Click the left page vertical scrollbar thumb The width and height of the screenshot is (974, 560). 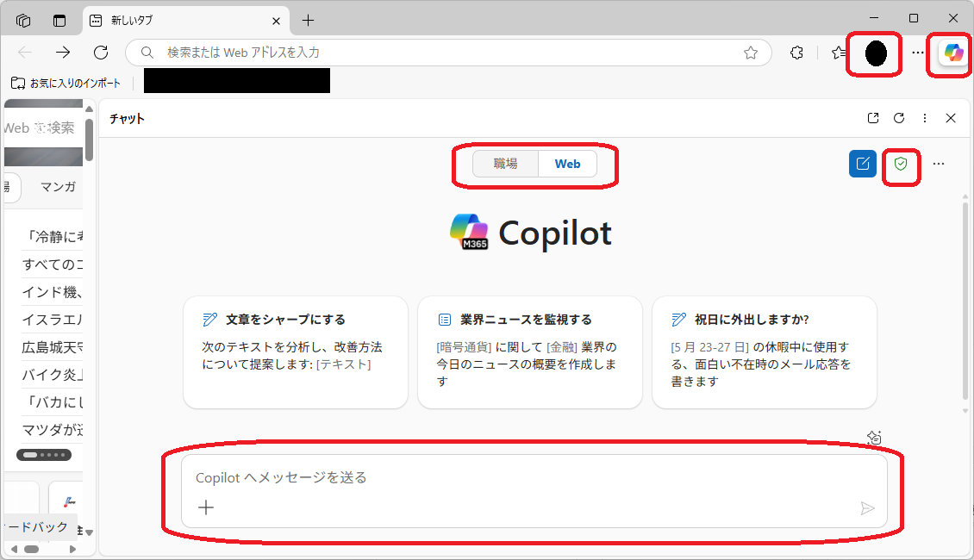coord(90,140)
